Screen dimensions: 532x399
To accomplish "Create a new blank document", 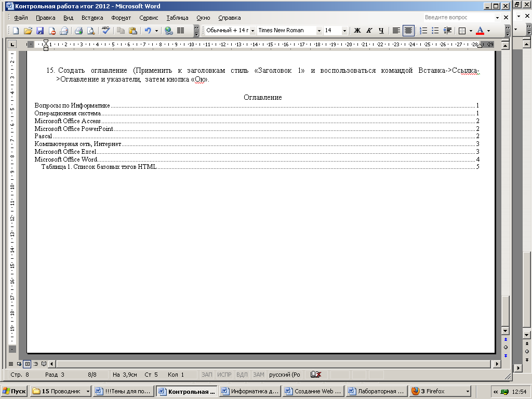I will [16, 31].
